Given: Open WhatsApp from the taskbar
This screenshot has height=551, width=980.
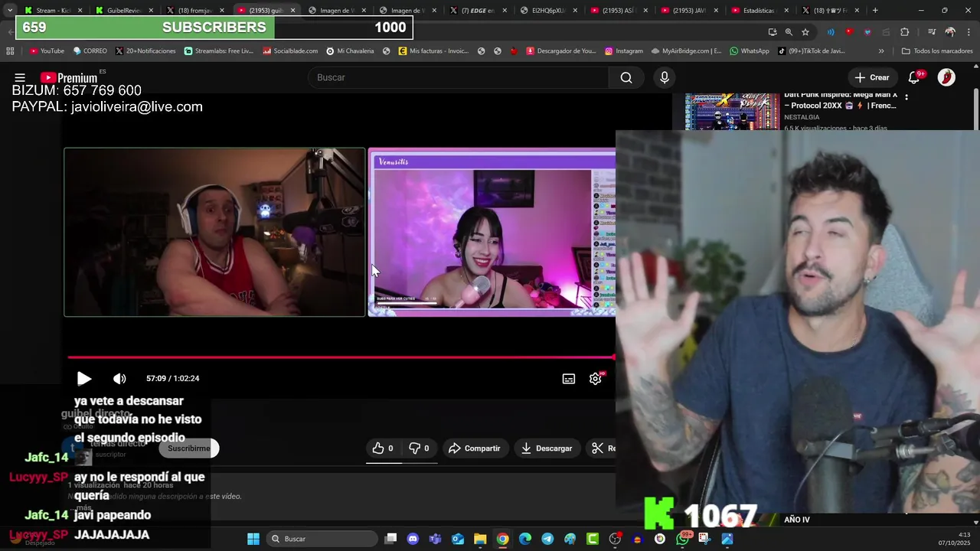Looking at the screenshot, I should coord(682,539).
